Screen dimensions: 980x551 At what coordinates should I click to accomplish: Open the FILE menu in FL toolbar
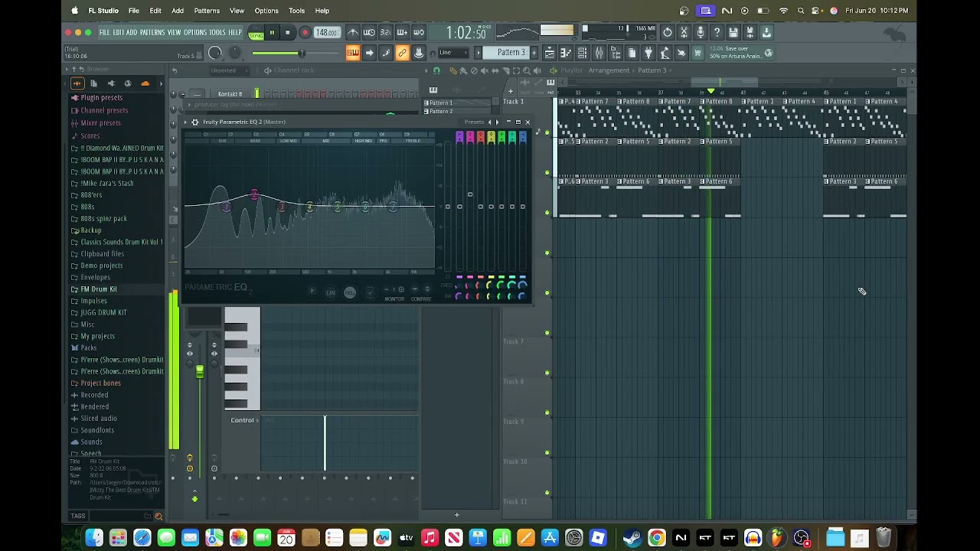click(x=104, y=33)
